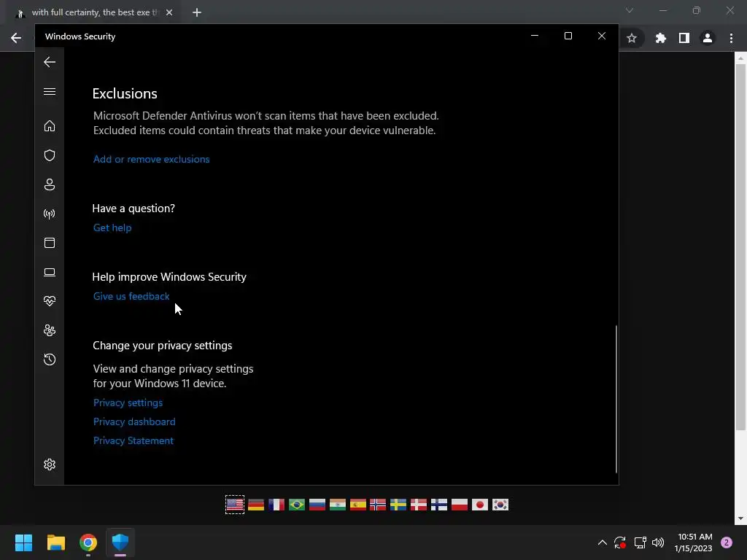
Task: Open App & browser control icon
Action: click(x=50, y=243)
